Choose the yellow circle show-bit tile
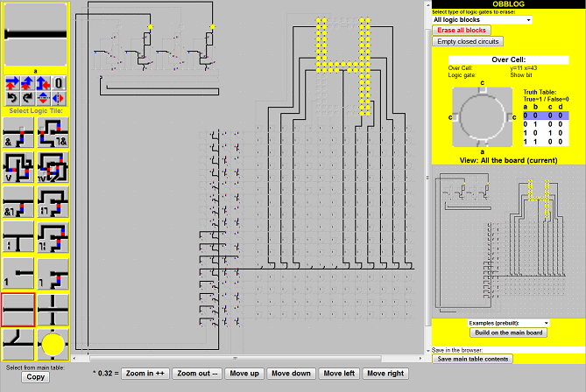The width and height of the screenshot is (586, 392). point(52,343)
